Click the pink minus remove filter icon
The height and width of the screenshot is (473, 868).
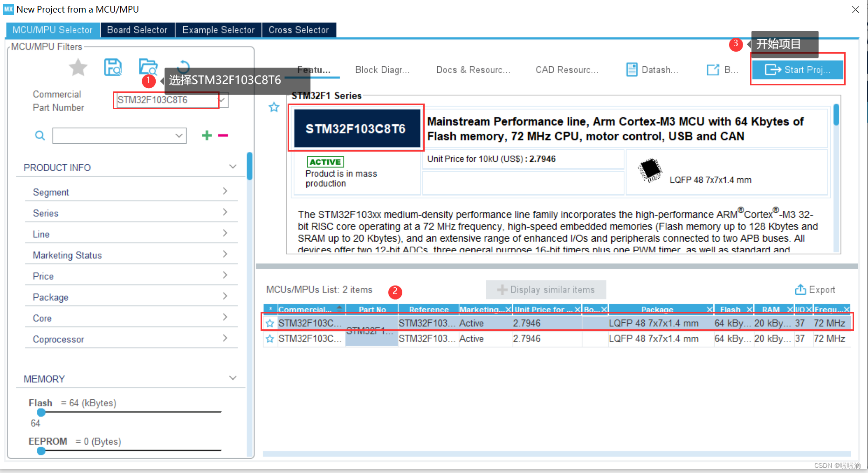click(x=223, y=135)
